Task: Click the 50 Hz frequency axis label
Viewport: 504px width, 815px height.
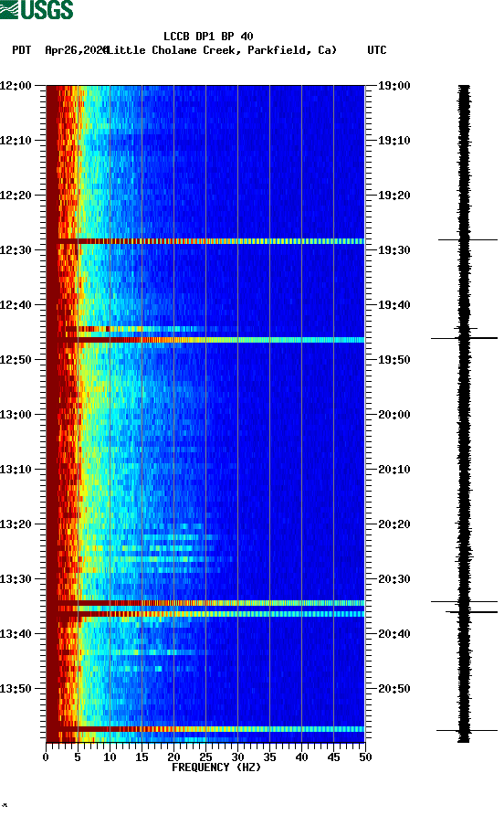Action: point(365,757)
